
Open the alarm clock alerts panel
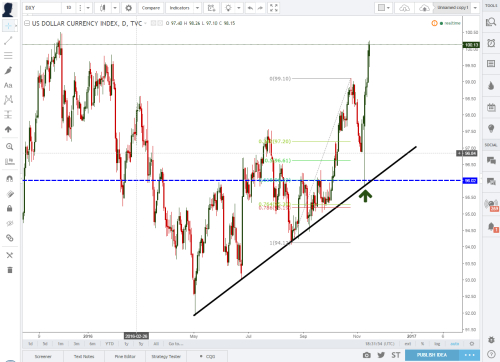491,43
